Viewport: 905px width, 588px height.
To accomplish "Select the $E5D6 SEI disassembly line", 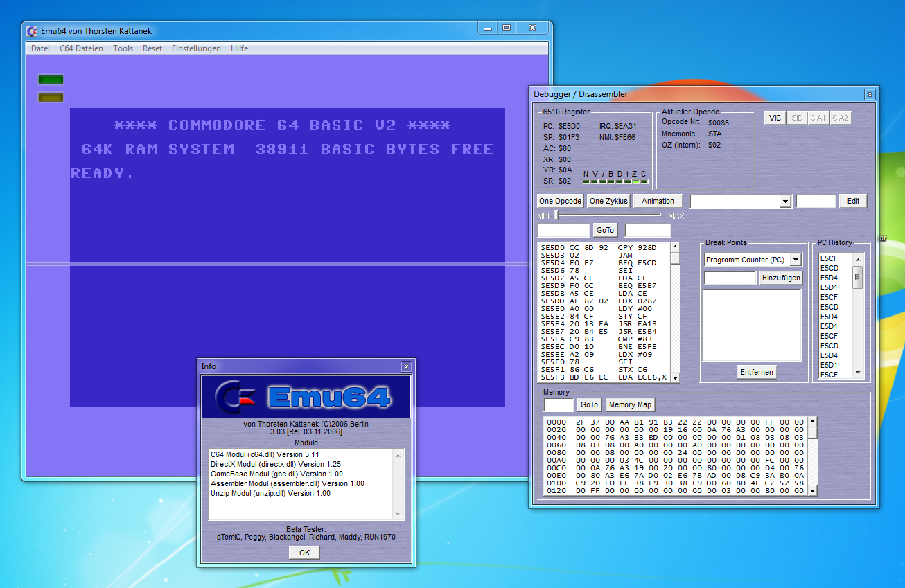I will 604,270.
